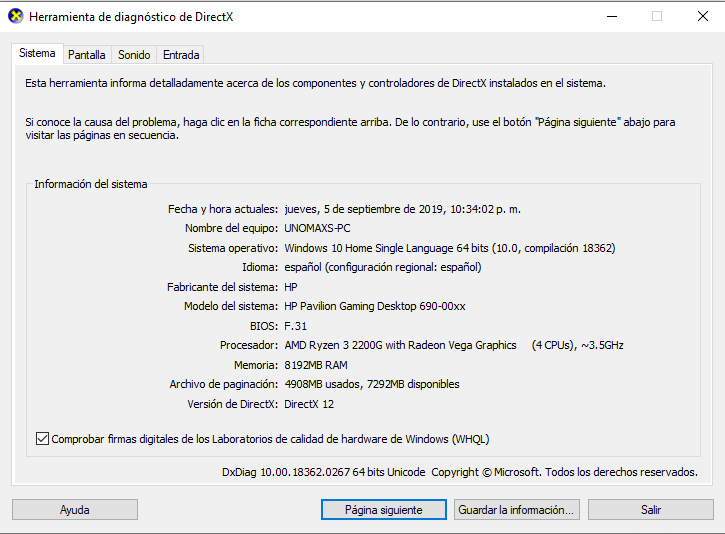This screenshot has width=725, height=534.
Task: Click the DirectX icon in title bar
Action: tap(16, 16)
